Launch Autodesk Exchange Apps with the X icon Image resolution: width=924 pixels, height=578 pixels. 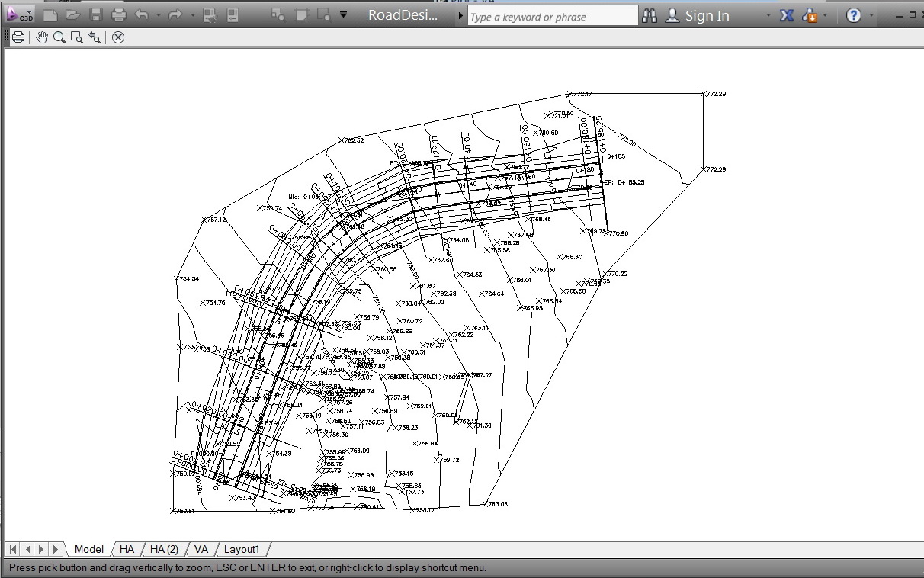[788, 15]
